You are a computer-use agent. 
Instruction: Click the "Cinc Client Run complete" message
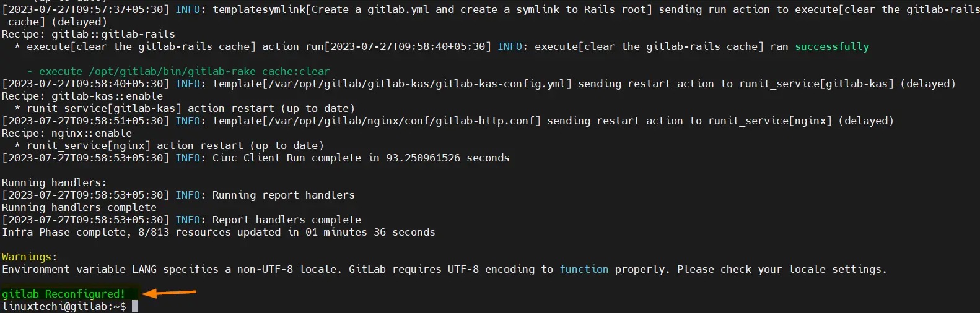[361, 158]
